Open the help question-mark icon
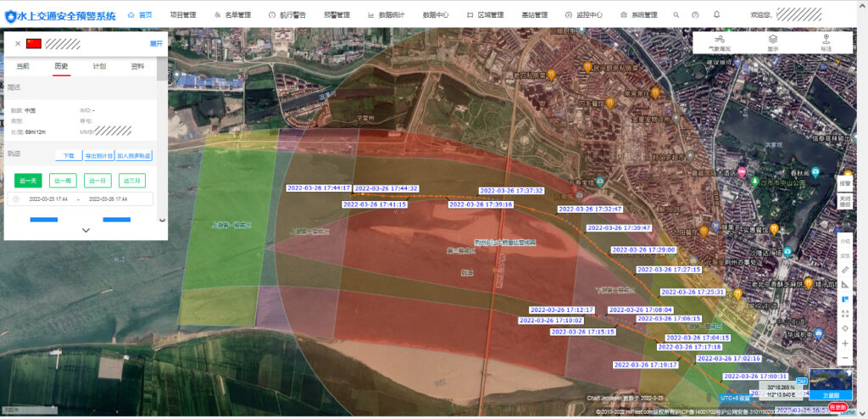The image size is (868, 419). click(695, 15)
